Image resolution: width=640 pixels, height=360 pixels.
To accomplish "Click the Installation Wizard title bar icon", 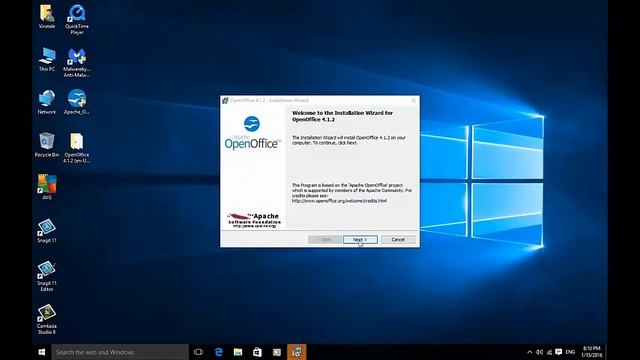I will pos(225,100).
